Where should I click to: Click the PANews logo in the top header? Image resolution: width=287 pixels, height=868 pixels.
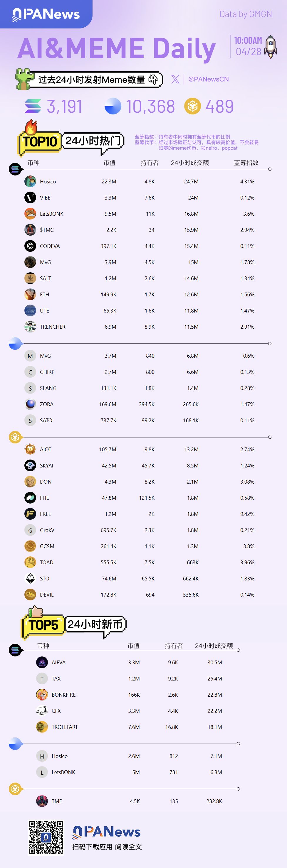pos(46,14)
